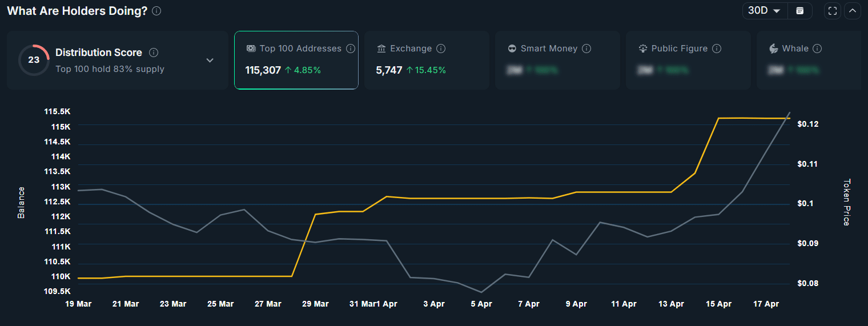Viewport: 868px width, 326px height.
Task: Click the score 23 circular gauge
Action: (x=34, y=60)
